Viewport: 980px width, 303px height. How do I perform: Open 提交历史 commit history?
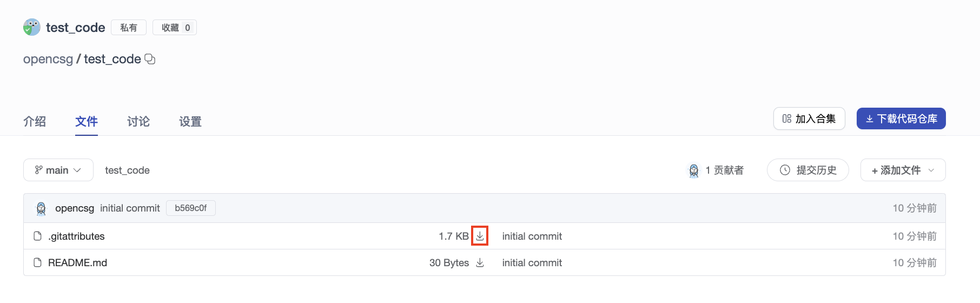808,170
